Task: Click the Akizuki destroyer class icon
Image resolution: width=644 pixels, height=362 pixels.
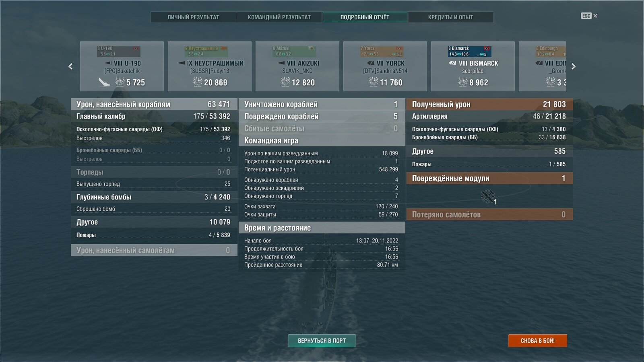Action: click(x=281, y=63)
